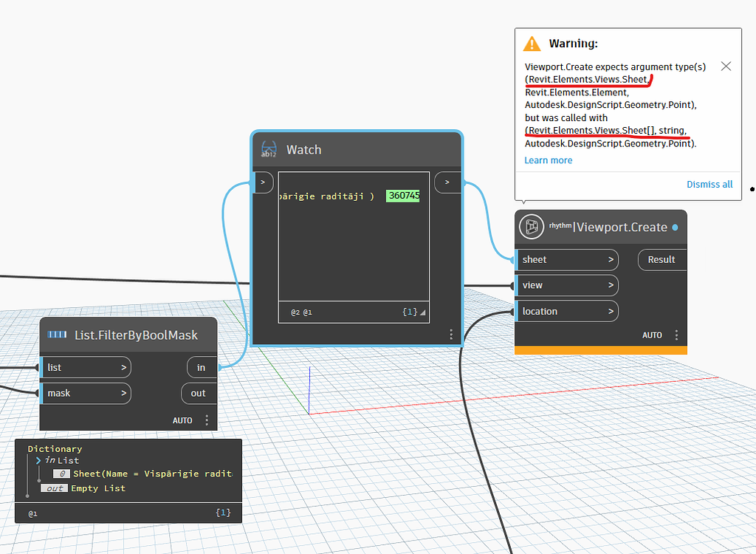Click the ab12 icon on the Watch node header
The image size is (756, 554).
point(269,149)
